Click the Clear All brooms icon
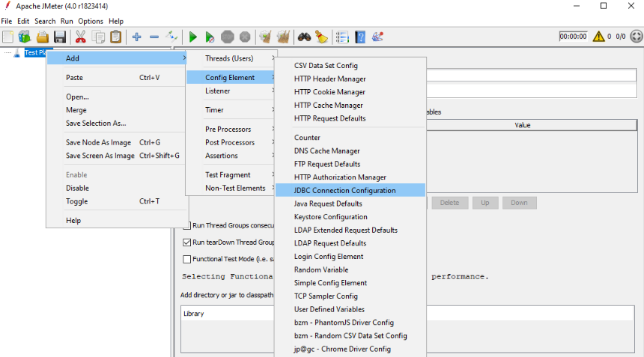 pos(283,37)
